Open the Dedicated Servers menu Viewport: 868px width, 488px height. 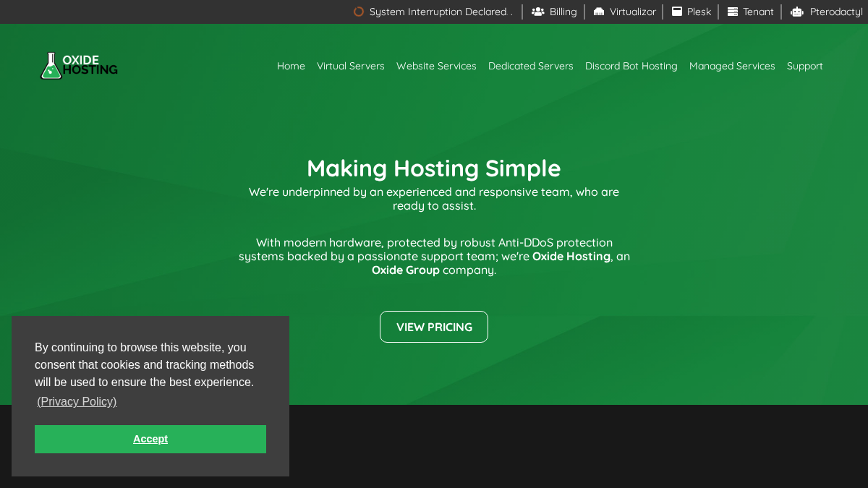(x=531, y=66)
